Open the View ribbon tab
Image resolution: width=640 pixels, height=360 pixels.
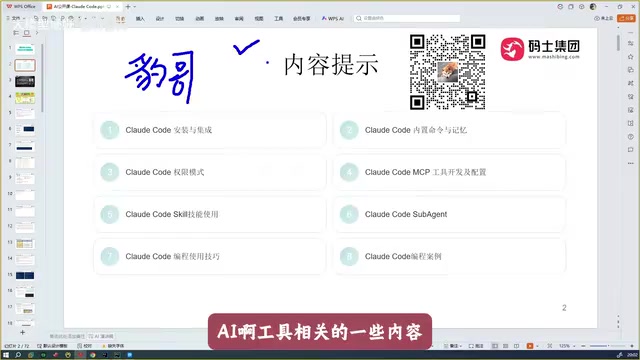[x=259, y=19]
